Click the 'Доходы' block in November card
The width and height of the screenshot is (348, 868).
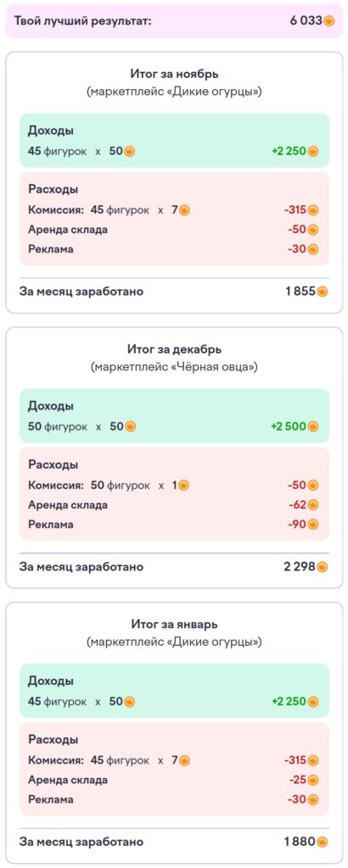174,140
